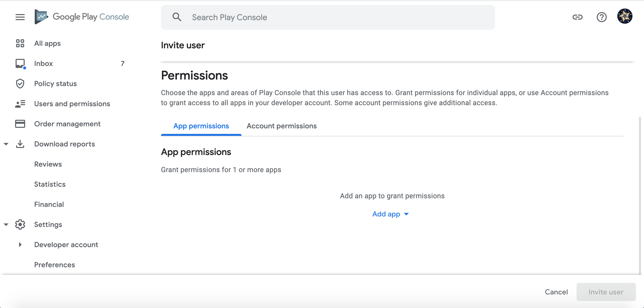Navigate to Users and permissions

pyautogui.click(x=72, y=104)
